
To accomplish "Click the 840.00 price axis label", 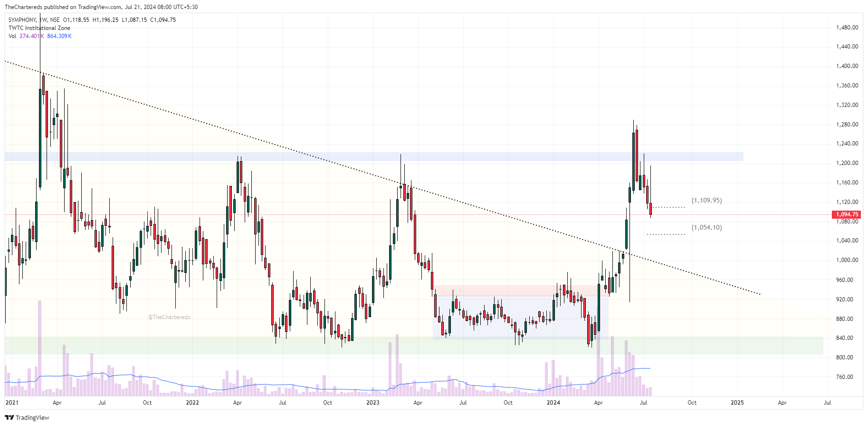I will click(845, 338).
